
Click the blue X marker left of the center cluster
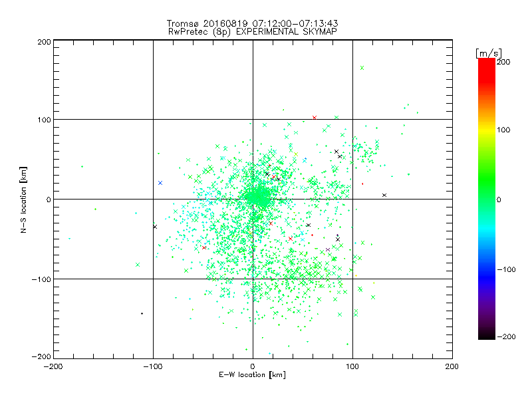(x=160, y=183)
